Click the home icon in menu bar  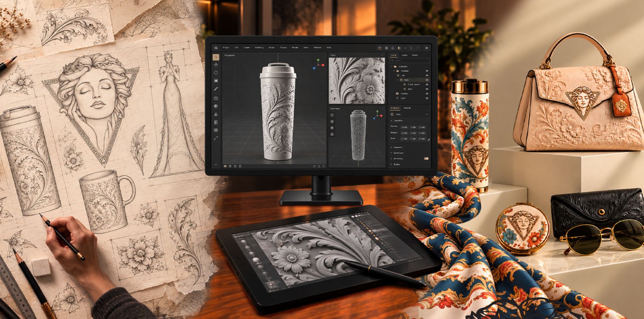(216, 48)
